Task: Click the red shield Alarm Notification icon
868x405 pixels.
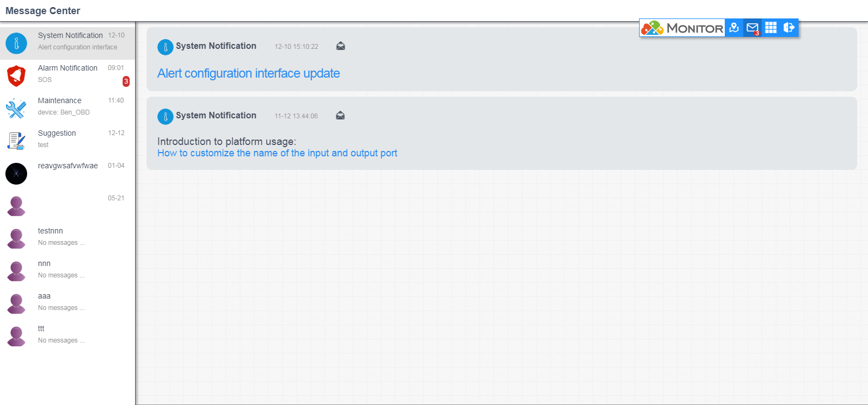Action: tap(16, 76)
